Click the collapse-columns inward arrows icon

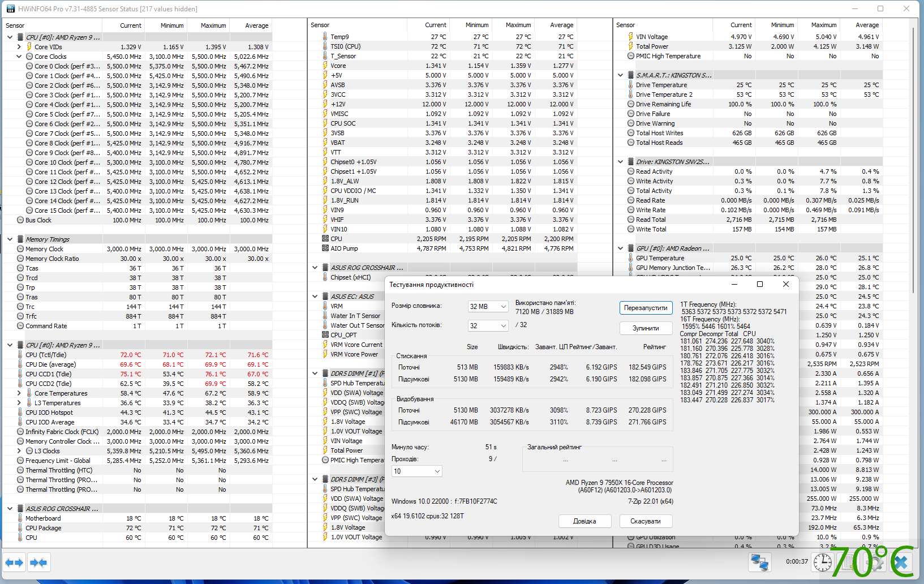(38, 562)
